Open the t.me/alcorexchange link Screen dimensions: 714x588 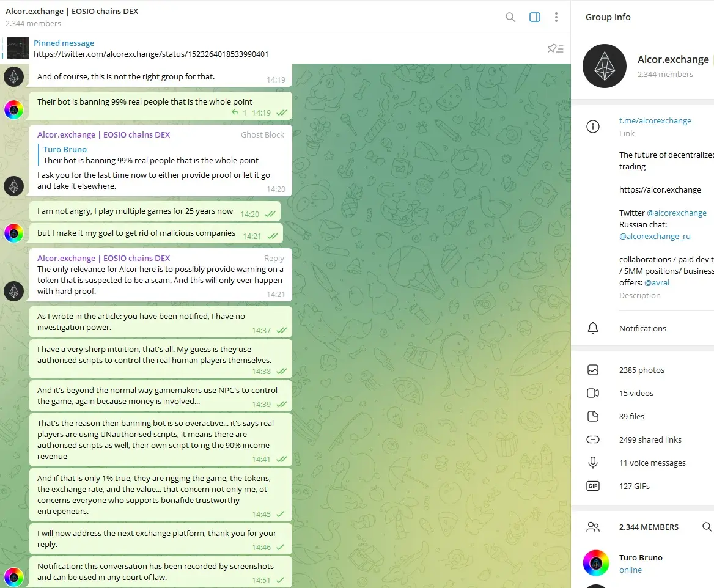click(655, 120)
